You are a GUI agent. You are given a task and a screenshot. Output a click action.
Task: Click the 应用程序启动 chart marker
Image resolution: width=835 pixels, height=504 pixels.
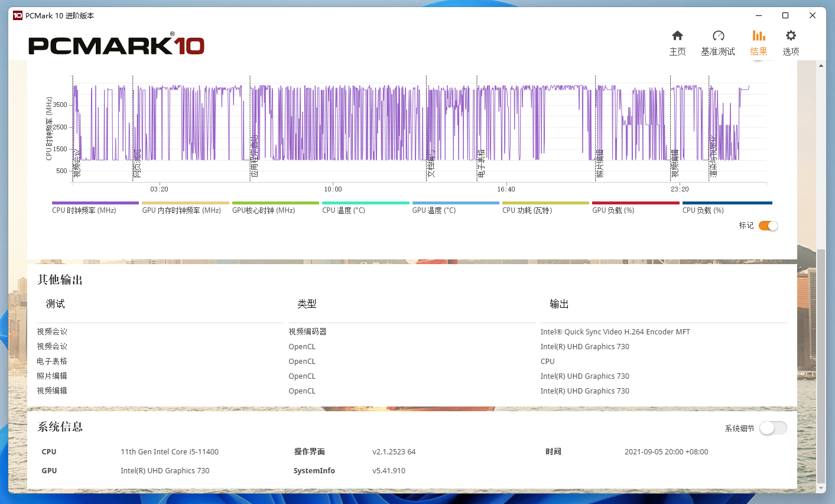pos(255,157)
